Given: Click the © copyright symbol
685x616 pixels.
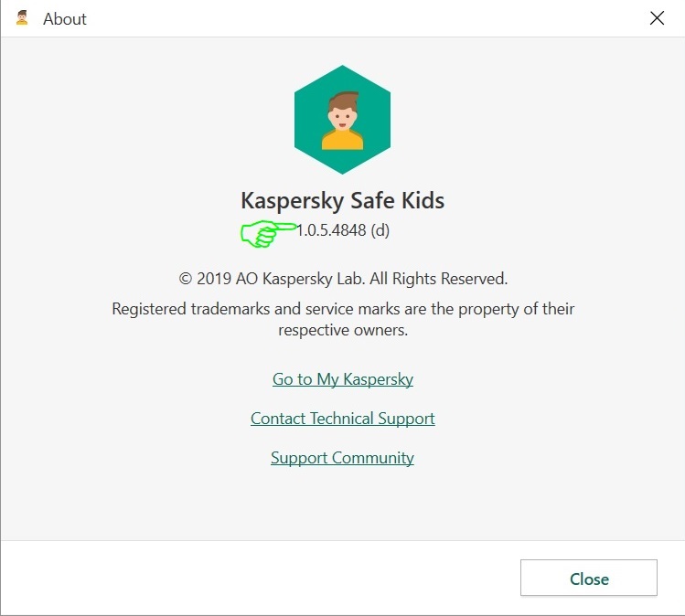Looking at the screenshot, I should pos(185,279).
